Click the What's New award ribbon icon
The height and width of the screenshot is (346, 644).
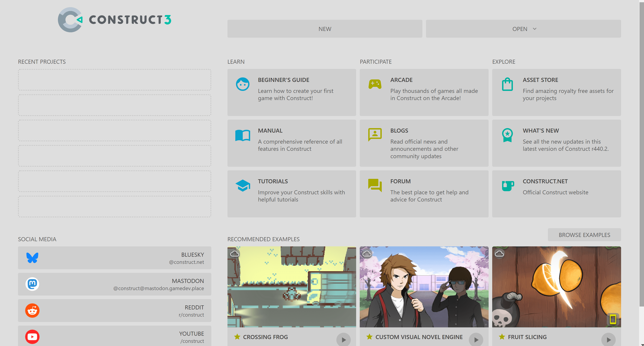(x=507, y=135)
